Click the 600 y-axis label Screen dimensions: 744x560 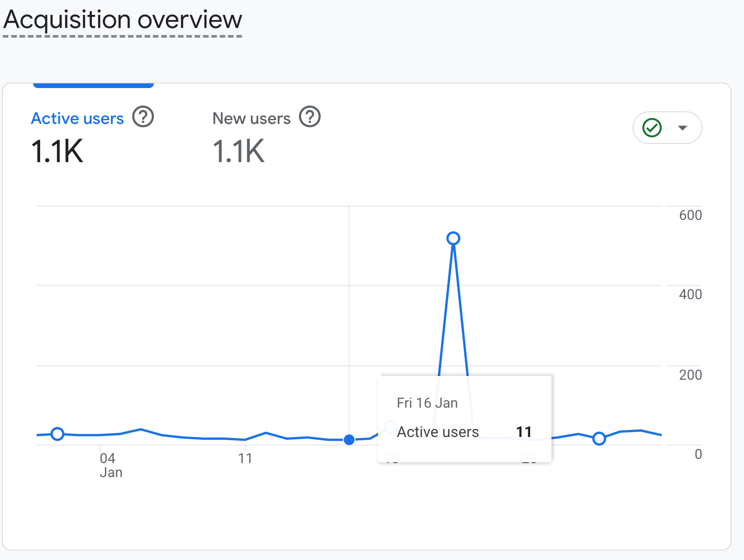pyautogui.click(x=690, y=215)
